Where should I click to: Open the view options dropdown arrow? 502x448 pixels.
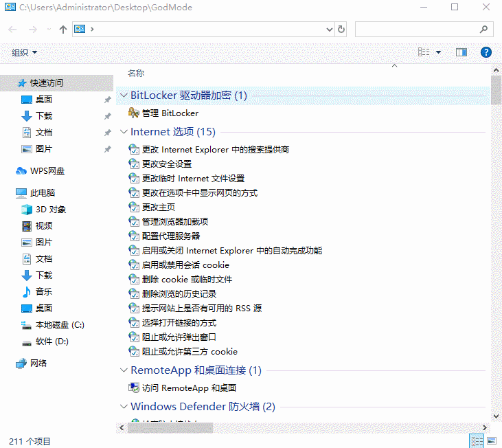click(438, 52)
